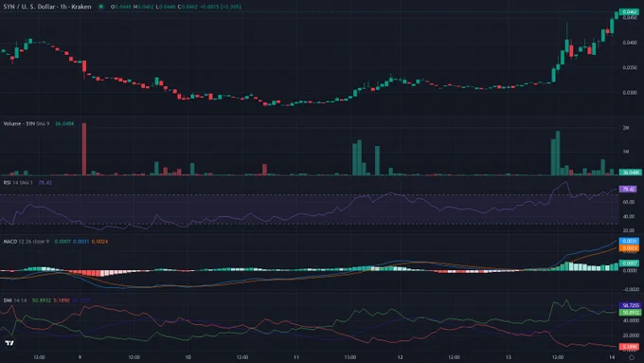This screenshot has width=644, height=363.
Task: Click the SYN / U.S. Dollar symbol title
Action: point(47,7)
